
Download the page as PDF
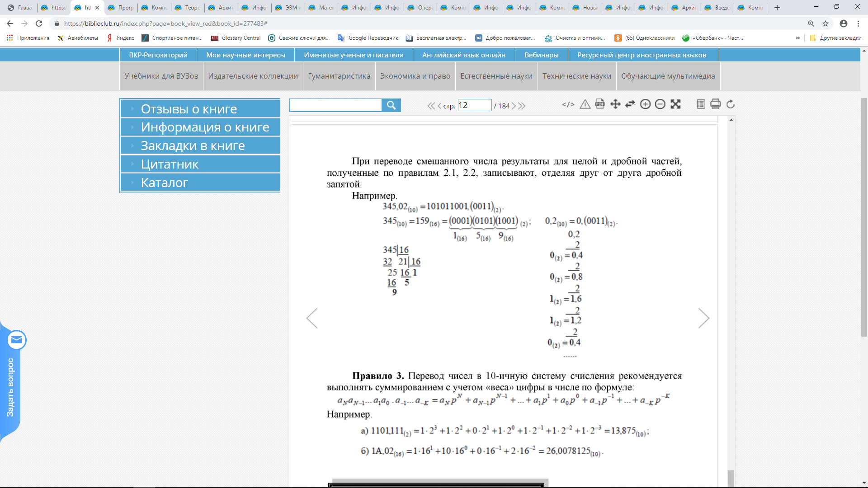(600, 104)
